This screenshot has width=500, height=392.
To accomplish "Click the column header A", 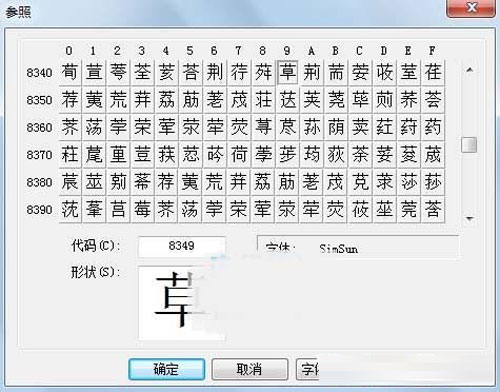I will [x=311, y=51].
